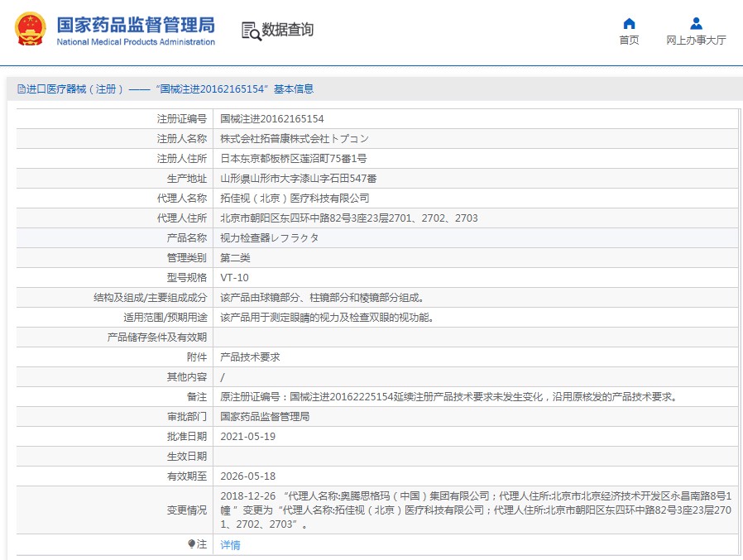Click the 备注 label

coord(197,397)
